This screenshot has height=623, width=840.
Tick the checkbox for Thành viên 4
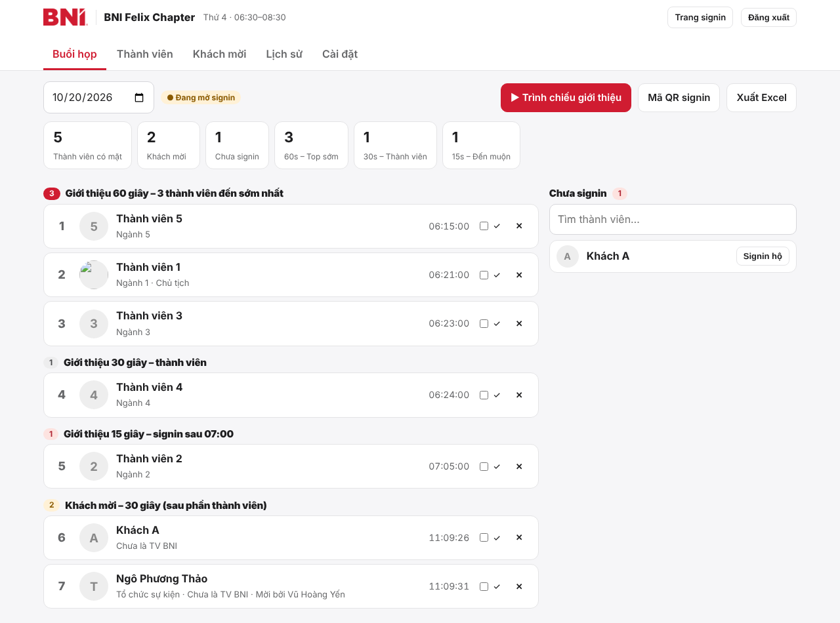(x=484, y=395)
